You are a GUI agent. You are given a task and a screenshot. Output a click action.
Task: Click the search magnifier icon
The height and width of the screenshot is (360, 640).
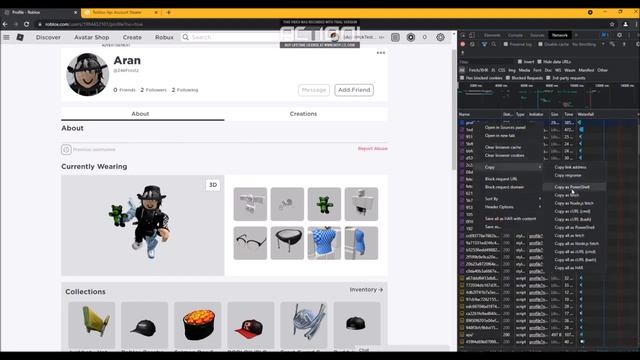pyautogui.click(x=186, y=37)
